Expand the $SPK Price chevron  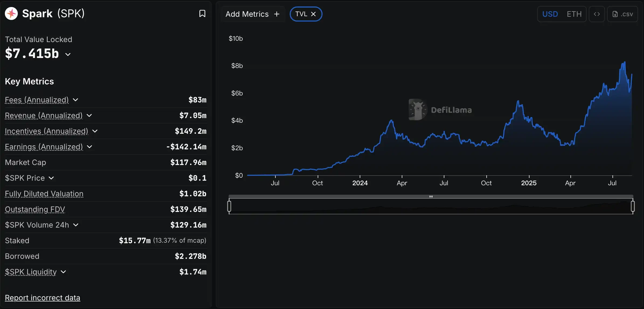coord(51,178)
